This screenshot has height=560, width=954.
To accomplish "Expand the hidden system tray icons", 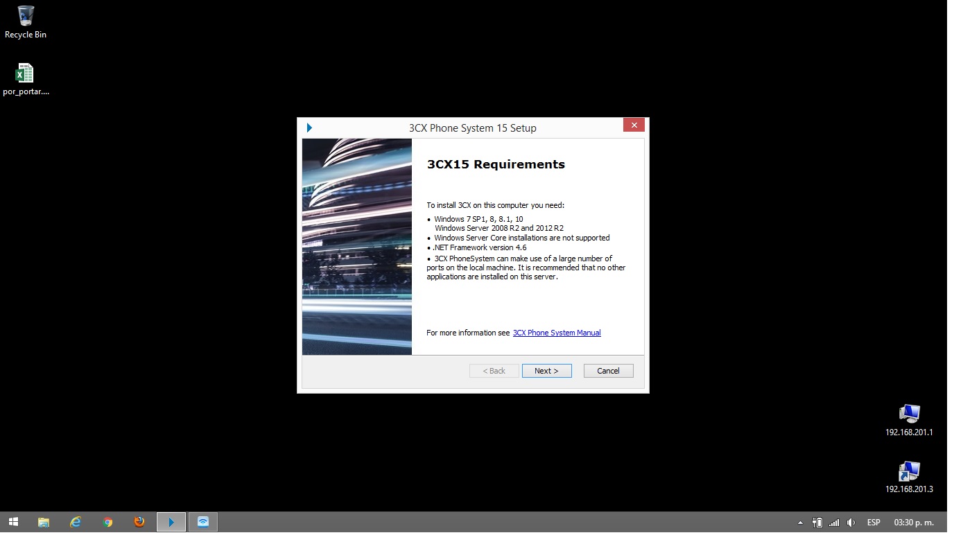I will 800,523.
